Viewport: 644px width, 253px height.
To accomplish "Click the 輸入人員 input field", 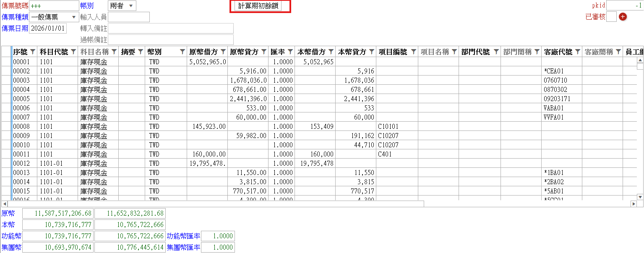I will click(129, 17).
